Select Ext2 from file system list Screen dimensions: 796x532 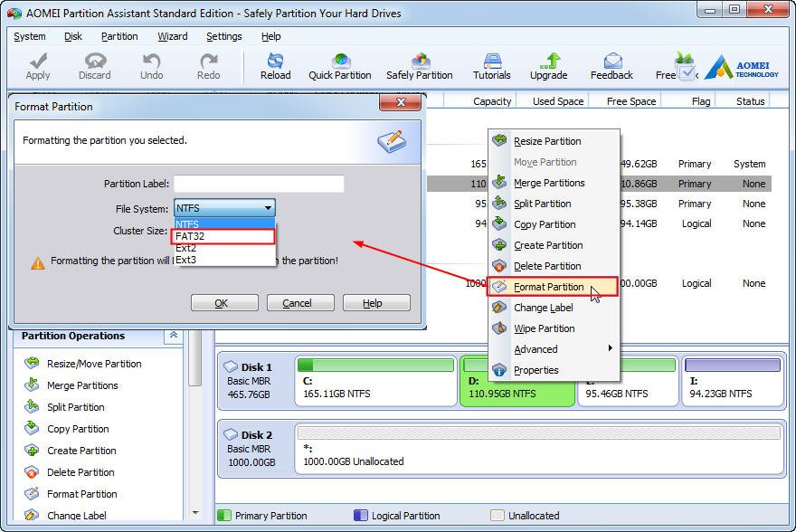pyautogui.click(x=224, y=248)
